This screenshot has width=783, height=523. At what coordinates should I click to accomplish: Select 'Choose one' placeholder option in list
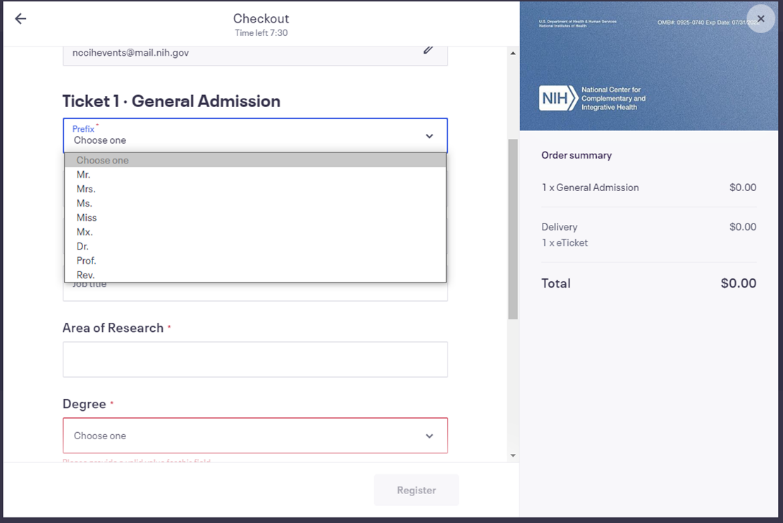pos(255,160)
